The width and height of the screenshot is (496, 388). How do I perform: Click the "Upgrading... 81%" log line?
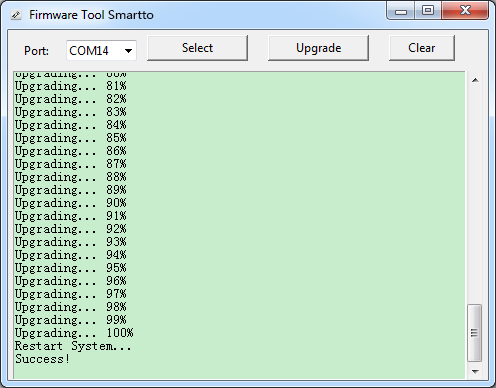[71, 86]
